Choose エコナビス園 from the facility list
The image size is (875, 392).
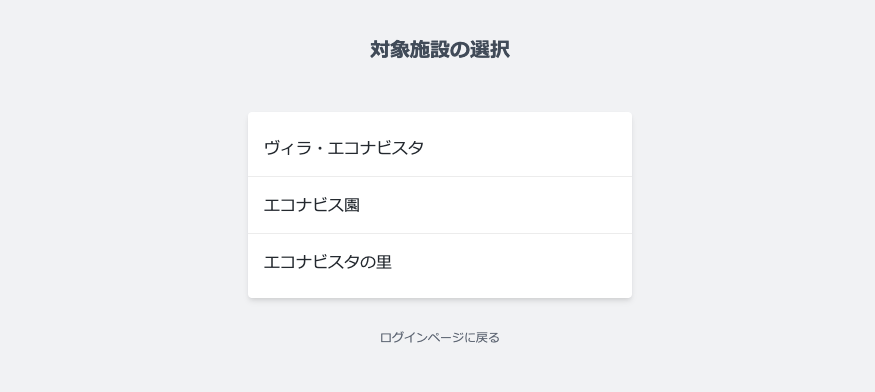point(440,205)
